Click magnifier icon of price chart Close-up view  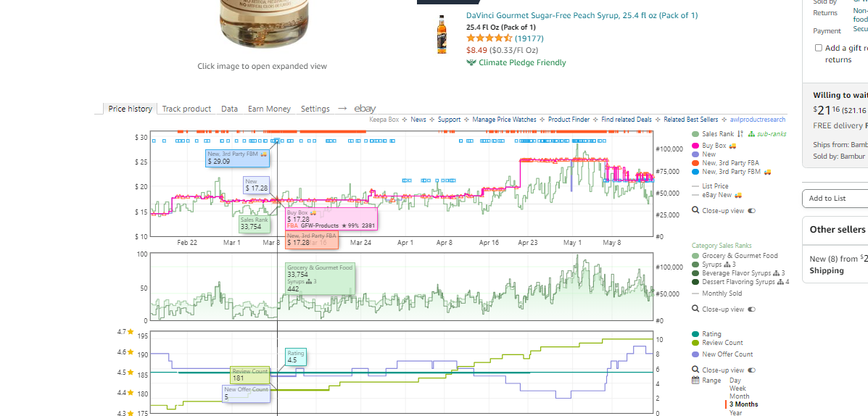[x=695, y=210]
